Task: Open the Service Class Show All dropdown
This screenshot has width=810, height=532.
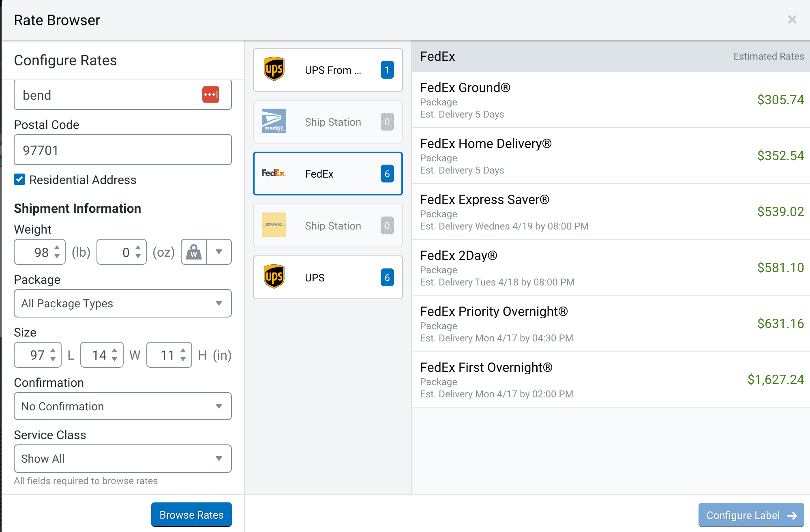Action: 123,459
